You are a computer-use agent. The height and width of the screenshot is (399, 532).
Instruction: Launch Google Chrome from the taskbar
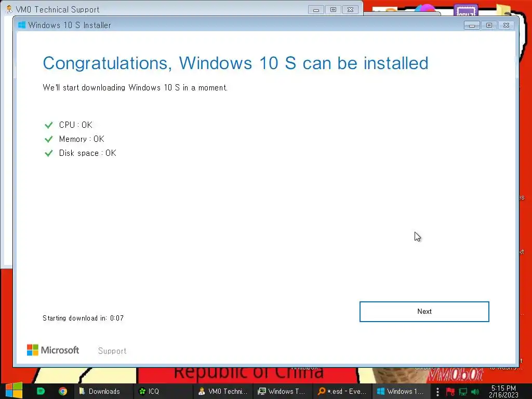click(62, 391)
